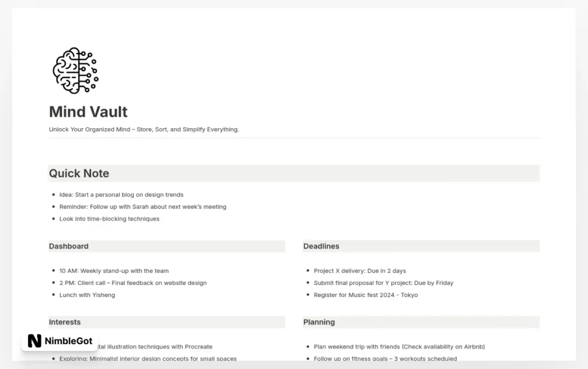This screenshot has width=588, height=369.
Task: Select the 10 AM weekly stand-up item
Action: point(114,271)
